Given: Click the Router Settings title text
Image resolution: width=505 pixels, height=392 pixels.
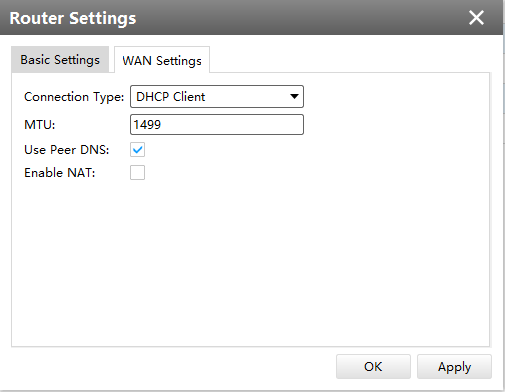Looking at the screenshot, I should (73, 18).
